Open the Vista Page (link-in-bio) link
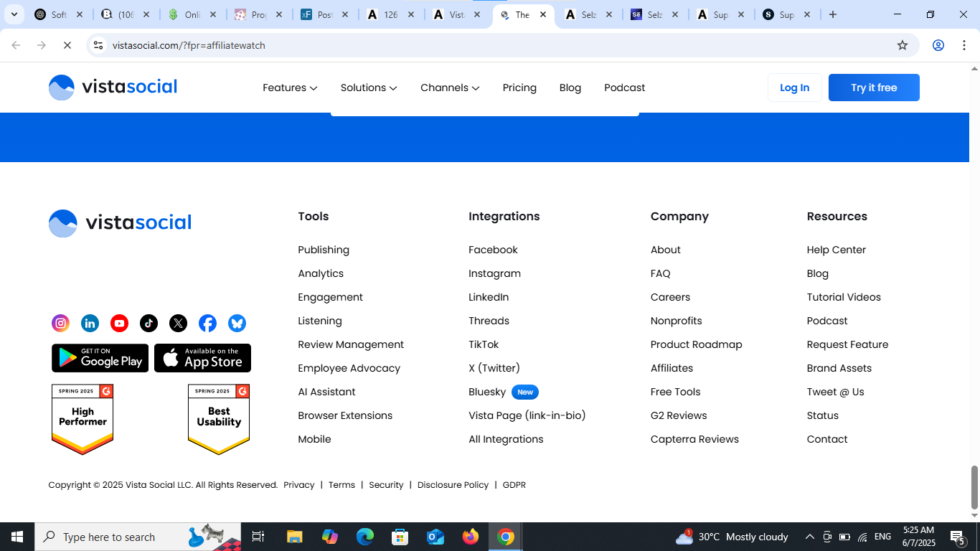 [x=527, y=415]
